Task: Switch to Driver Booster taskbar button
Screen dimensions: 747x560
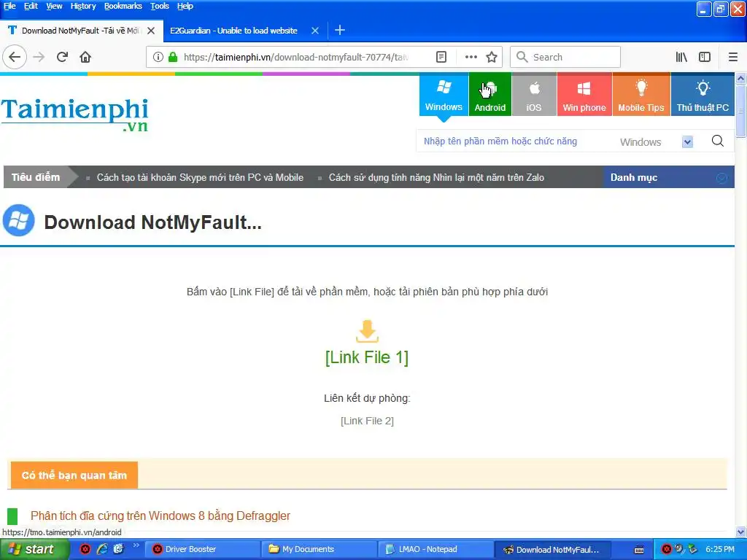Action: (x=203, y=550)
